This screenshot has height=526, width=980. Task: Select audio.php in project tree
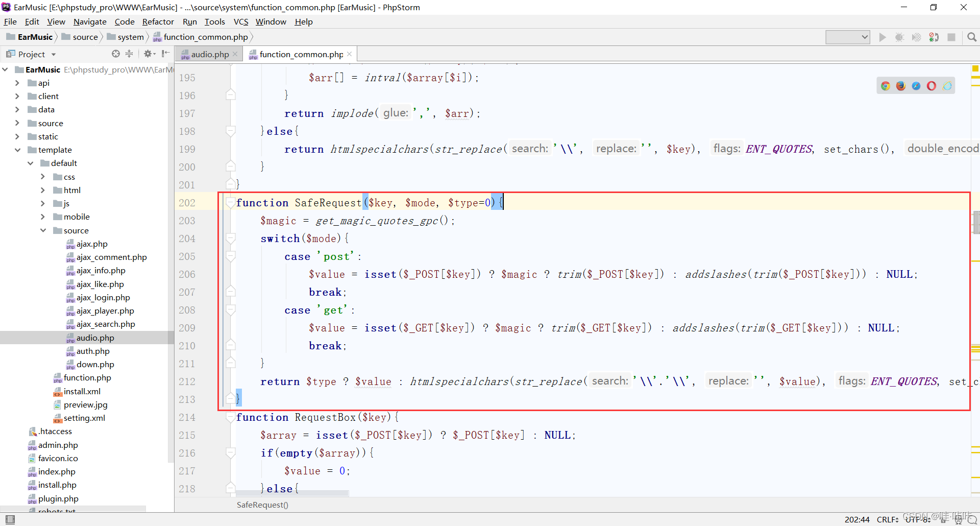tap(90, 338)
